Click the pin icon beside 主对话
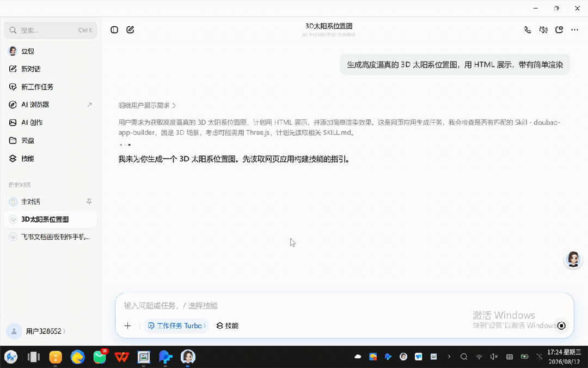Screen dimensions: 588x368 click(89, 202)
